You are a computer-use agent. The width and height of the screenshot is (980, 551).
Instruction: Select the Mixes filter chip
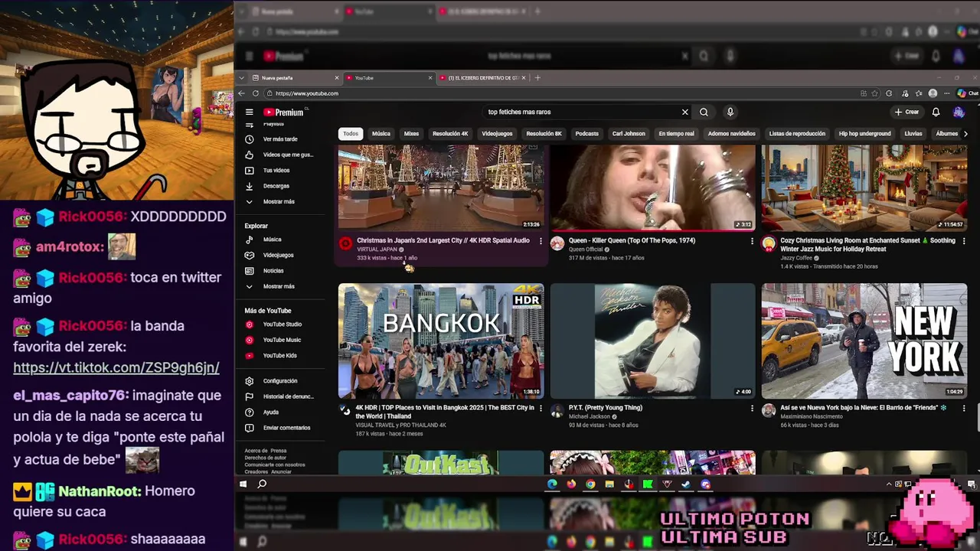coord(411,134)
